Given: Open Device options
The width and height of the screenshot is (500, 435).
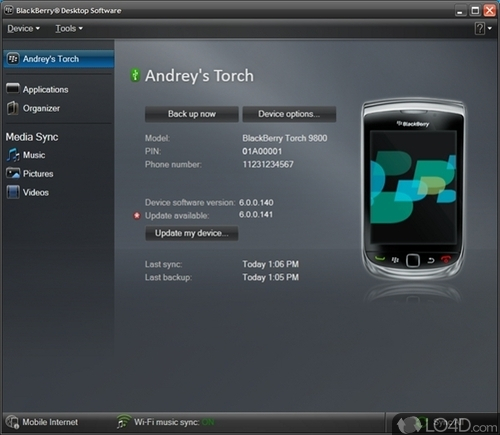Looking at the screenshot, I should (x=289, y=114).
